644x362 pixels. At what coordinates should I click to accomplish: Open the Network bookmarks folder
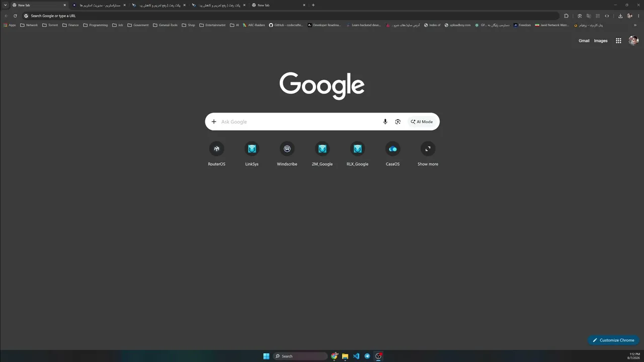pyautogui.click(x=29, y=25)
